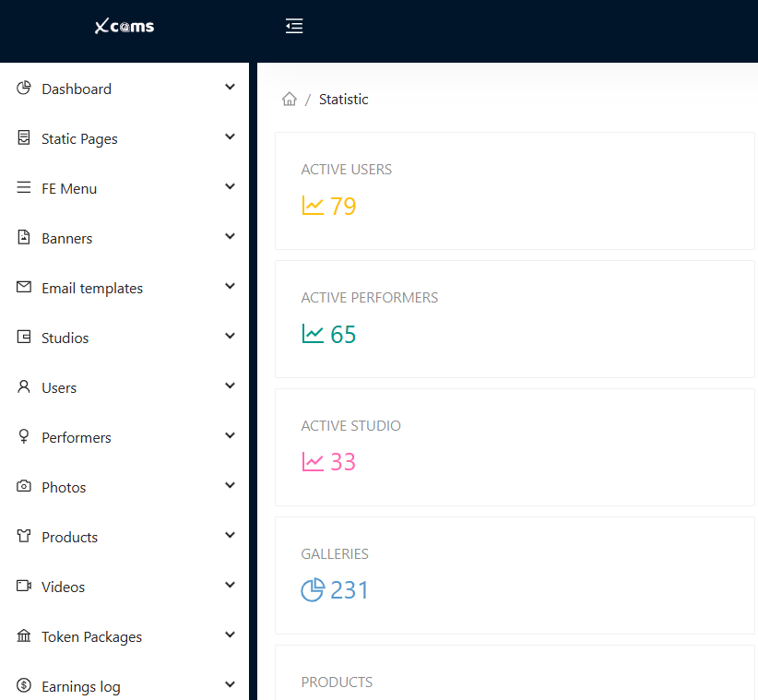Viewport: 758px width, 700px height.
Task: Click the Xcams logo
Action: tap(124, 26)
